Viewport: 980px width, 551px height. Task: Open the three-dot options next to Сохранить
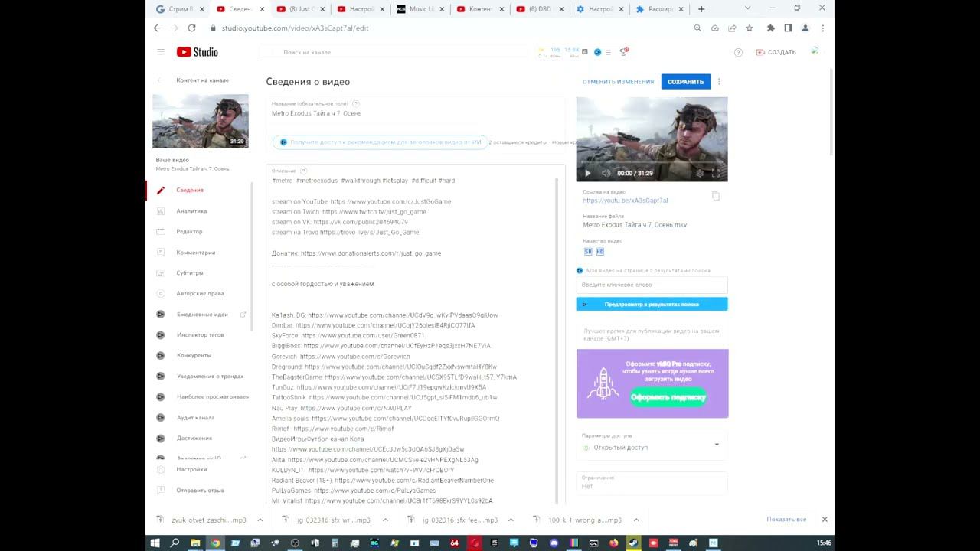(719, 82)
